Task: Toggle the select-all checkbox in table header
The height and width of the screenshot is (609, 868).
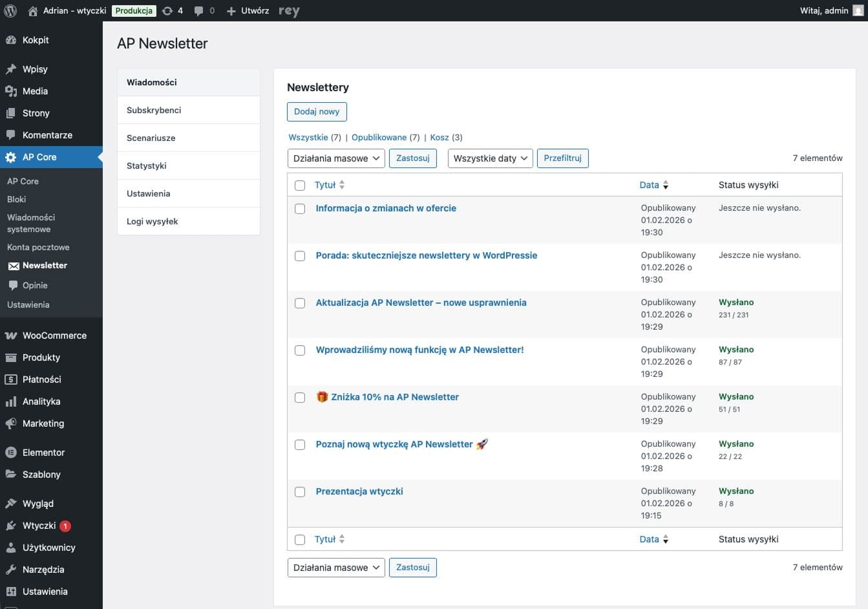Action: (x=300, y=185)
